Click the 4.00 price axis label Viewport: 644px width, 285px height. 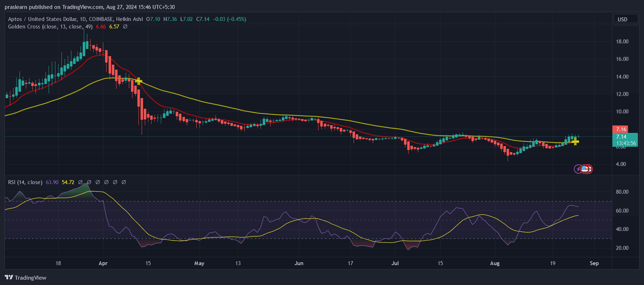pos(621,164)
